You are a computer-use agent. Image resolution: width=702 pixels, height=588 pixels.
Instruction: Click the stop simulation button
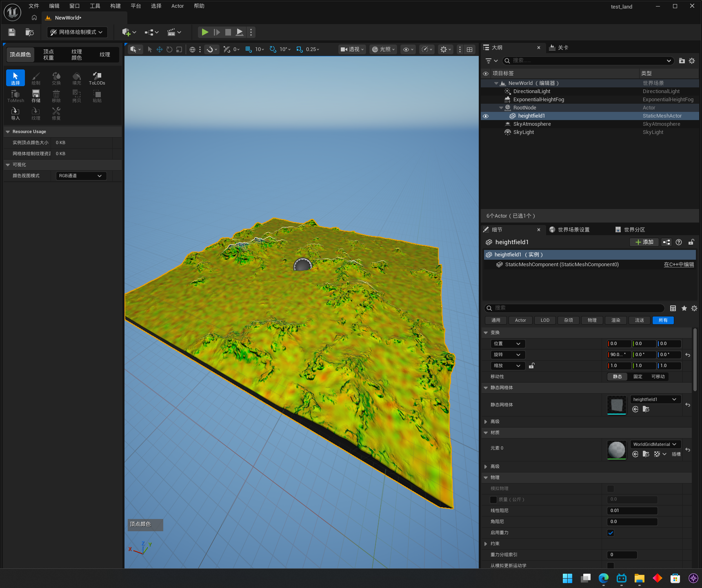(228, 32)
